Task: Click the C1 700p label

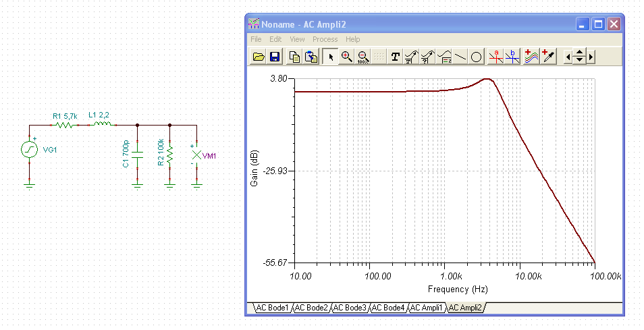Action: [126, 154]
